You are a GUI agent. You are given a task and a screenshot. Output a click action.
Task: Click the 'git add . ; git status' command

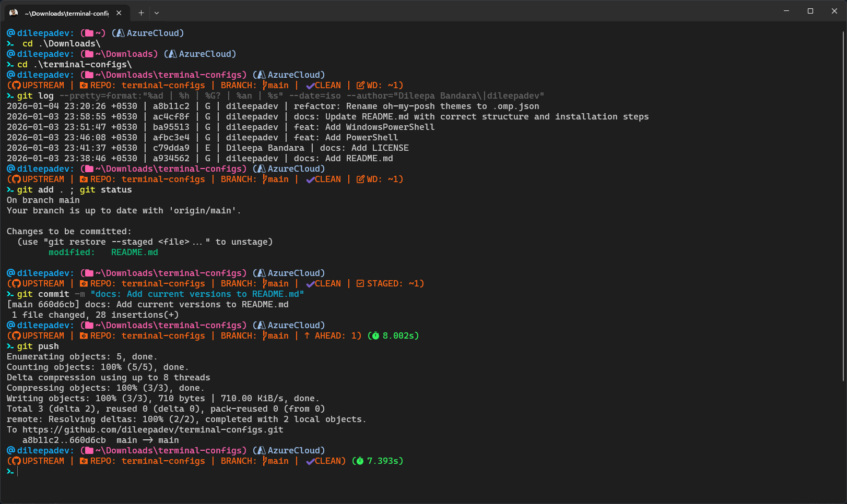tap(75, 190)
